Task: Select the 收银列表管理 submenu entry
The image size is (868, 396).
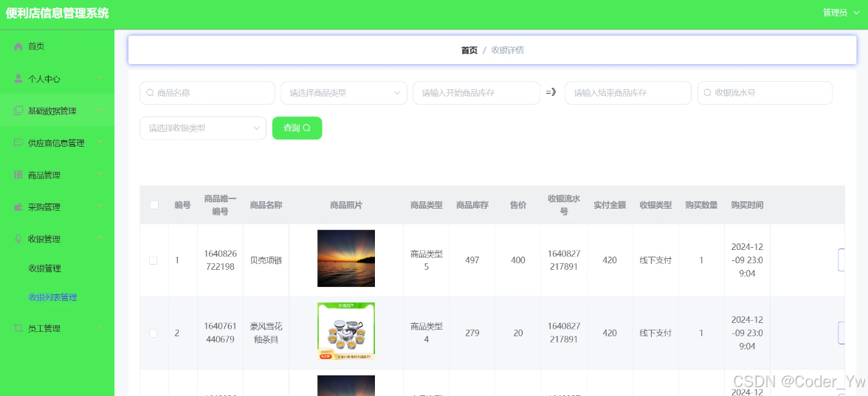Action: coord(52,298)
